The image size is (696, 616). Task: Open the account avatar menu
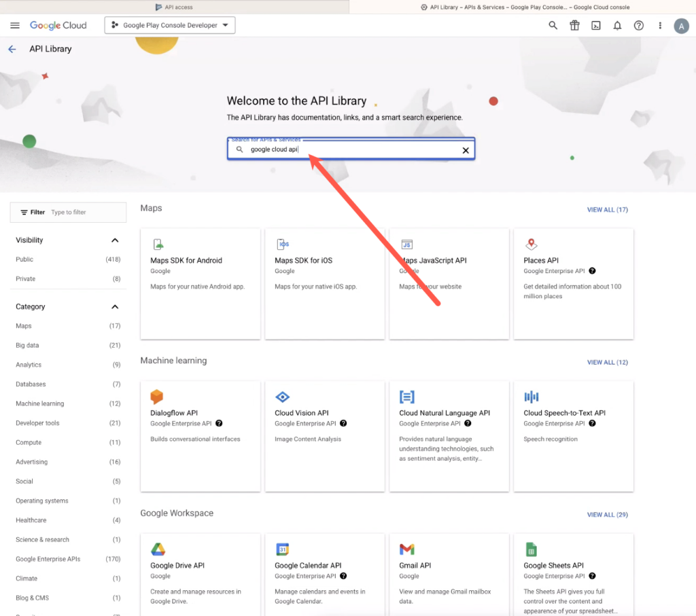click(x=682, y=26)
